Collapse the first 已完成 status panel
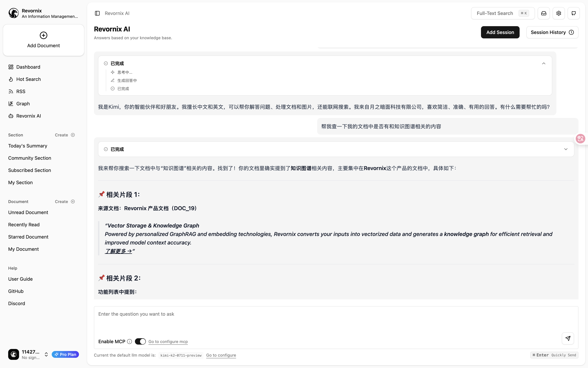588x368 pixels. click(543, 63)
